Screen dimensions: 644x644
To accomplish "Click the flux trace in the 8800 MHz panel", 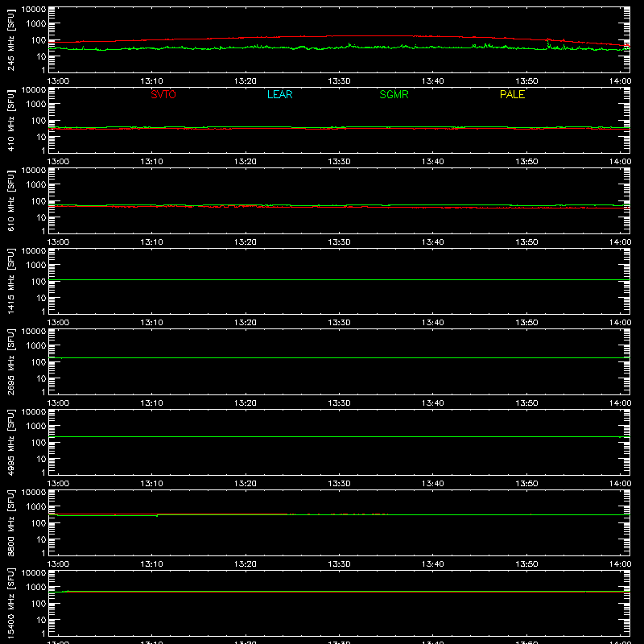I will pos(339,514).
